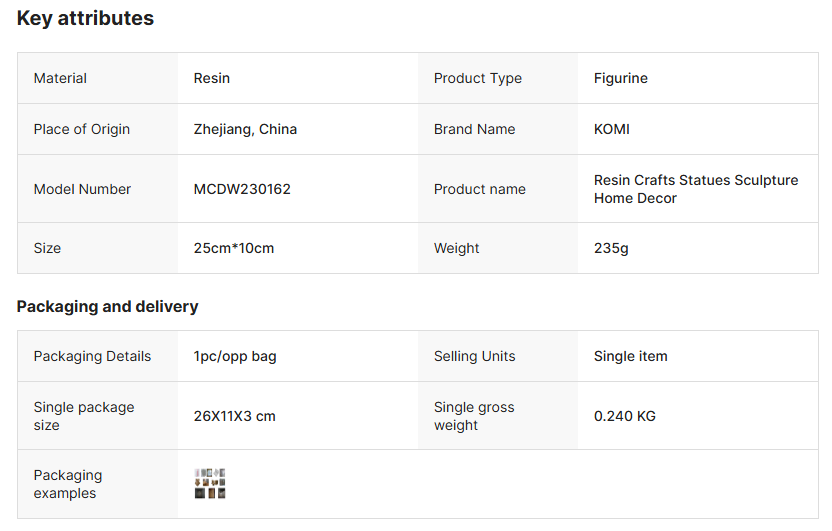Click the Key attributes heading
Viewport: 832px width, 531px height.
pyautogui.click(x=86, y=18)
